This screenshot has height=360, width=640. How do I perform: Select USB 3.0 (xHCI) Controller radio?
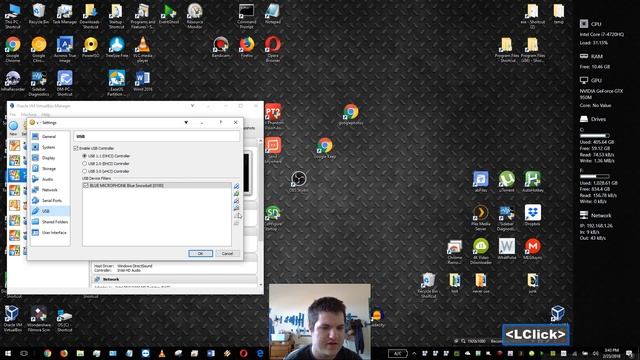point(84,171)
